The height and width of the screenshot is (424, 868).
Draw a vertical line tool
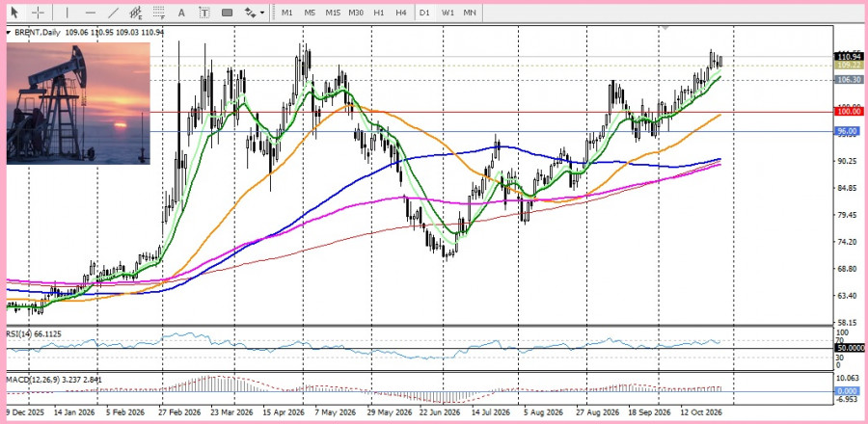67,13
